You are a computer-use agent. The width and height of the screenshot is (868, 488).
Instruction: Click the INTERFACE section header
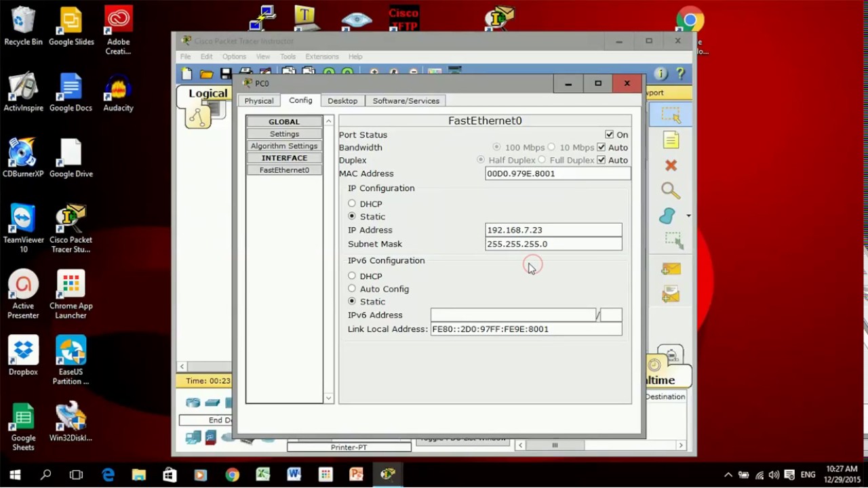tap(284, 158)
